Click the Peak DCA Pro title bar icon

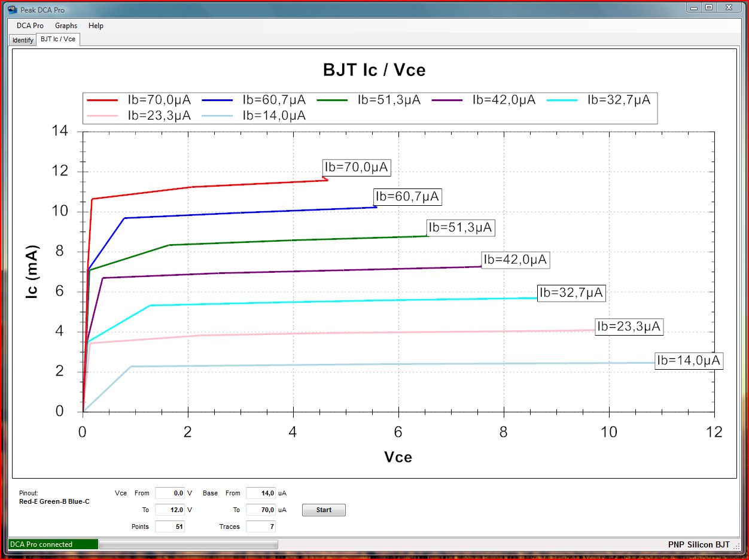coord(13,10)
